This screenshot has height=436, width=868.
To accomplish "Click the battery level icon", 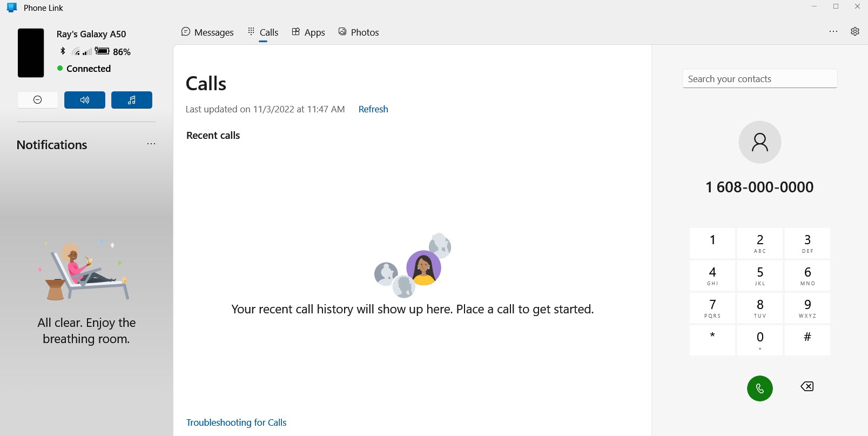I will (x=102, y=51).
